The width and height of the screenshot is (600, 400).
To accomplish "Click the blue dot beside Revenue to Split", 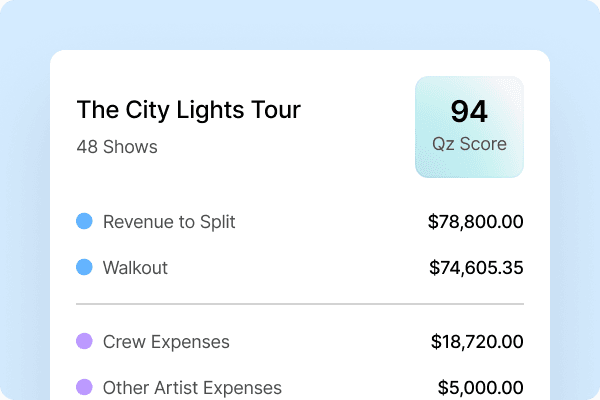I will [x=85, y=222].
